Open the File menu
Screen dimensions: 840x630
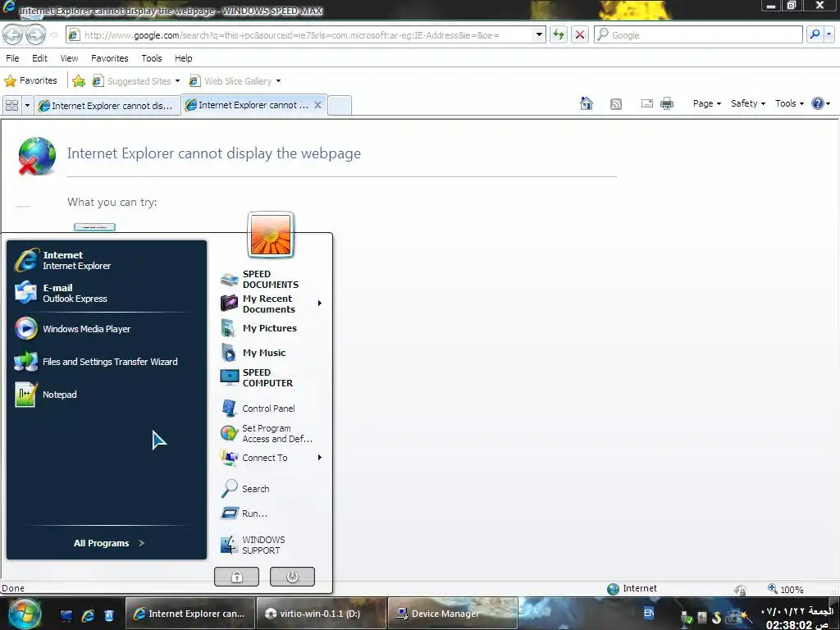point(12,58)
